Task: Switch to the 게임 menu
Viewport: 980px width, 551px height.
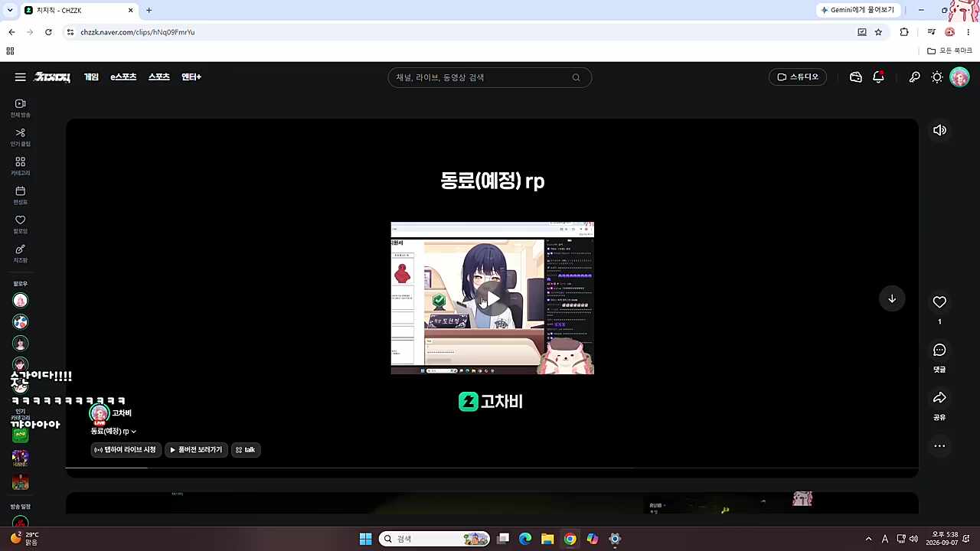Action: [91, 77]
